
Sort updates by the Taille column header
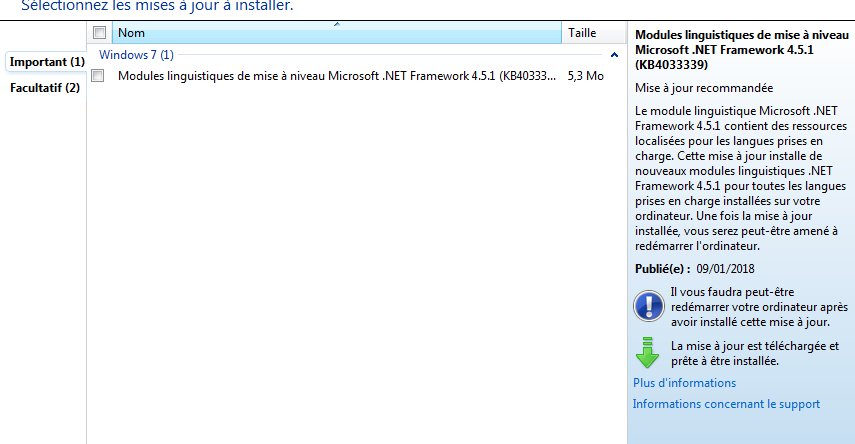tap(593, 33)
